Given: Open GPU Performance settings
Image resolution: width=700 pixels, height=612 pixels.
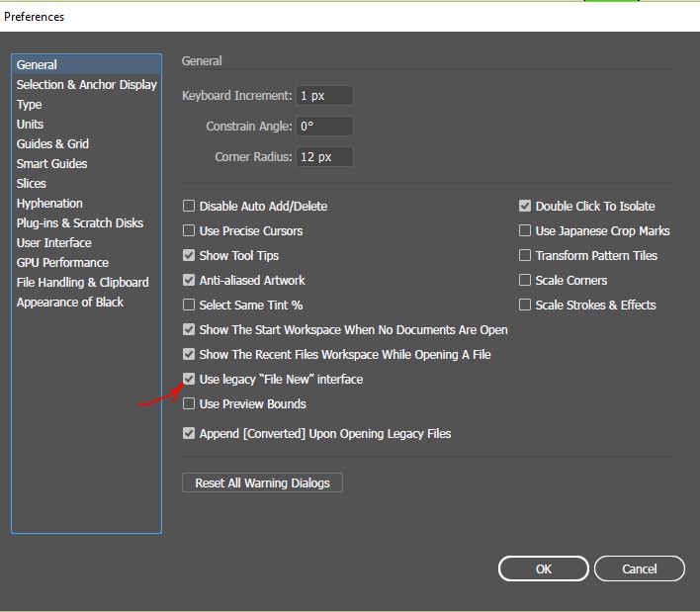Looking at the screenshot, I should click(x=62, y=263).
